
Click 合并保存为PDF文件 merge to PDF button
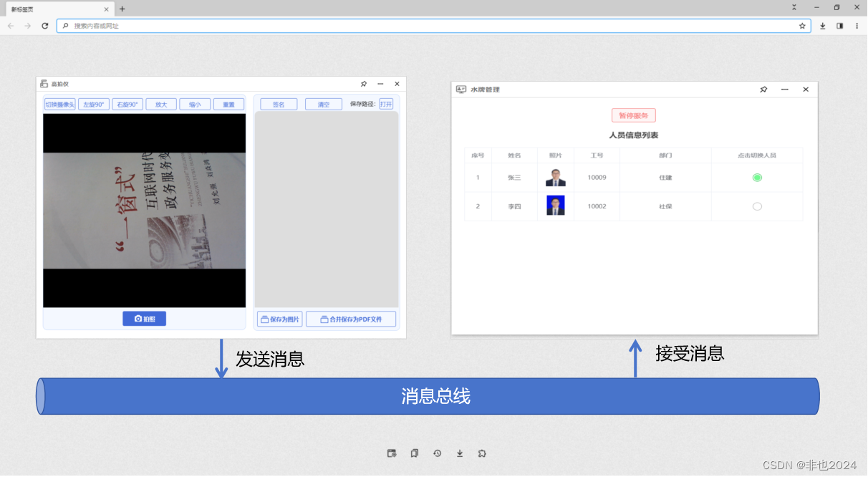pyautogui.click(x=351, y=319)
